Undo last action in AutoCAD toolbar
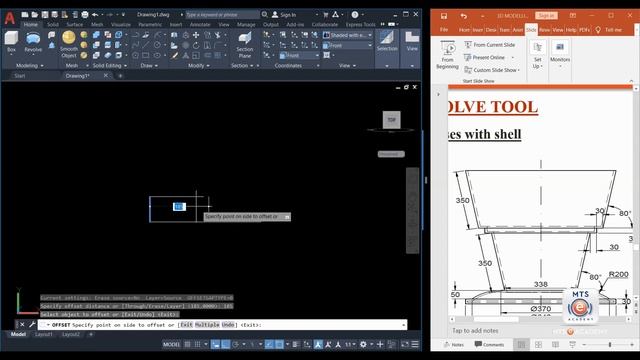The height and width of the screenshot is (360, 640). pyautogui.click(x=95, y=15)
